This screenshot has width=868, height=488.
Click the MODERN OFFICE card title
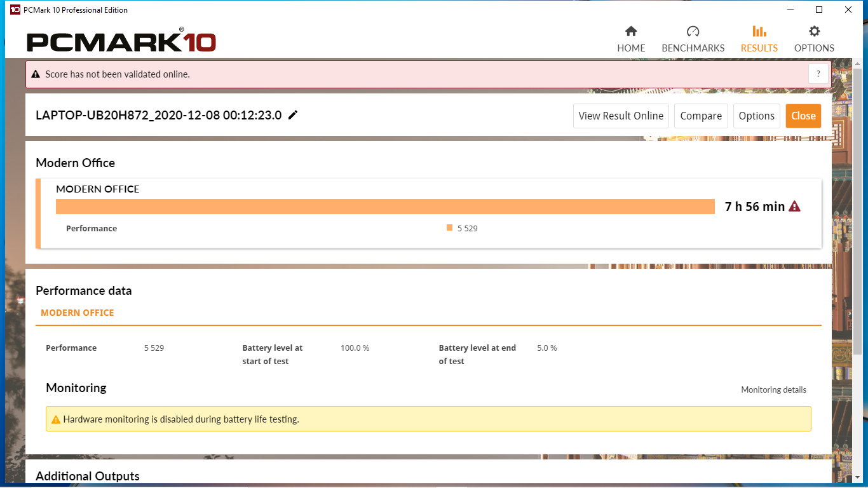[x=98, y=189]
